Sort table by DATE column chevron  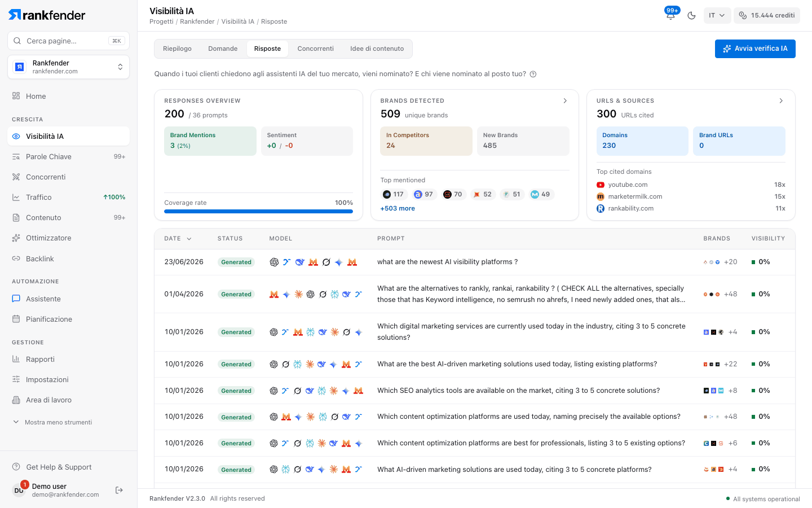[x=189, y=239]
